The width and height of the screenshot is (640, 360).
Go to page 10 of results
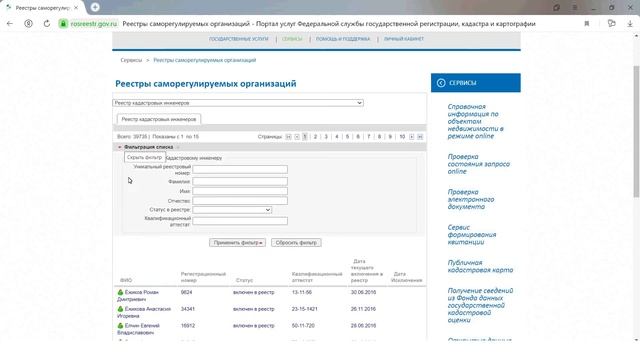[x=402, y=137]
